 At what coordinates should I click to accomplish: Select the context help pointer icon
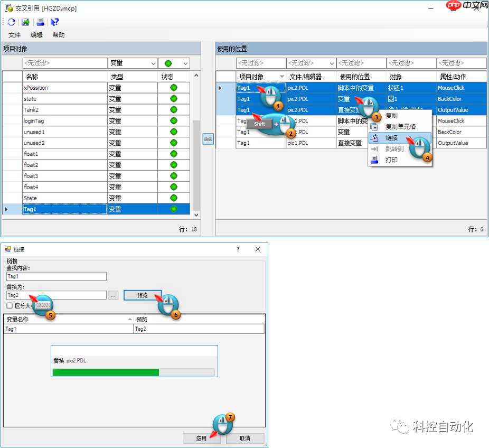point(54,22)
